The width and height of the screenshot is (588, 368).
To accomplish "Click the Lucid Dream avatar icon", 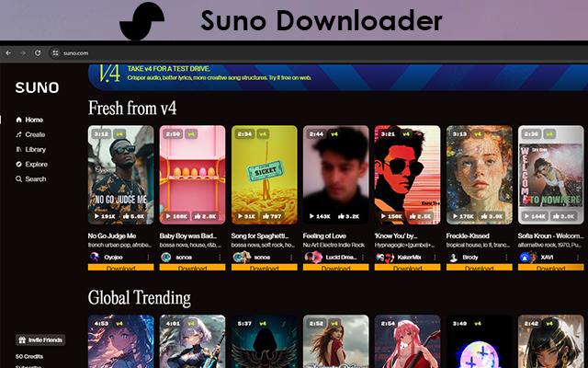I will click(313, 258).
